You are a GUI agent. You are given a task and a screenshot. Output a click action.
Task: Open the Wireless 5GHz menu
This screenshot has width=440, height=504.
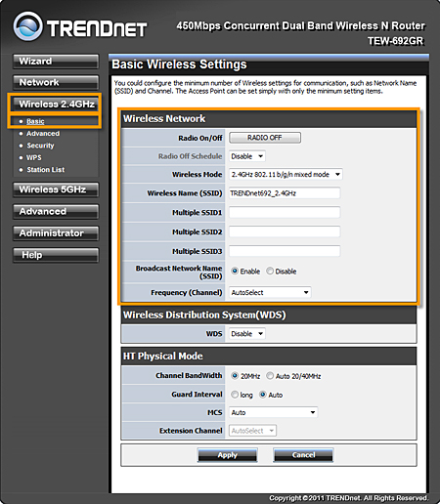[56, 189]
